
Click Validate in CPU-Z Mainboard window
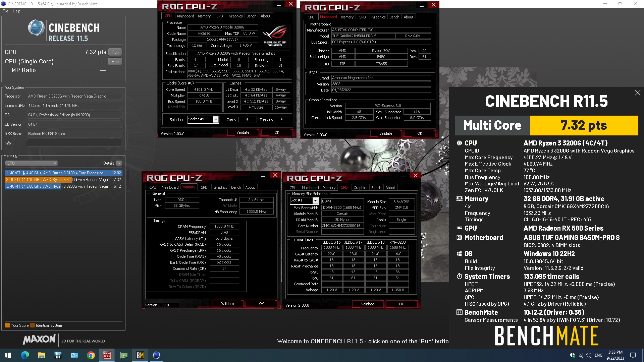386,133
